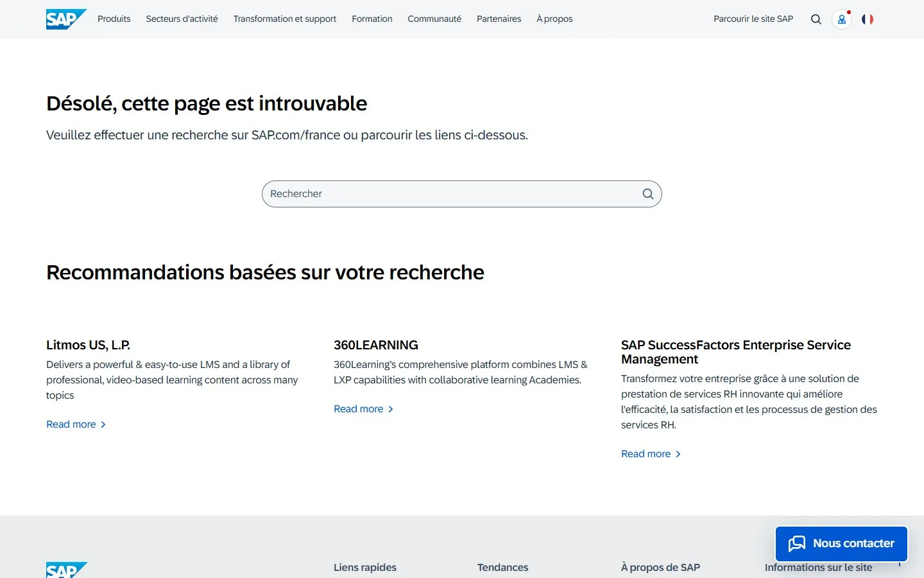The height and width of the screenshot is (578, 924).
Task: Open the Communauté menu
Action: coord(434,19)
